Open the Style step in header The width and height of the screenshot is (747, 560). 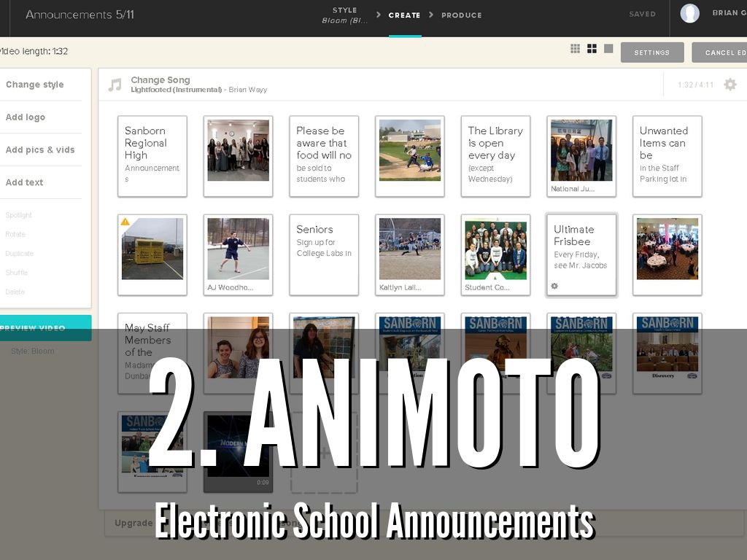point(344,15)
